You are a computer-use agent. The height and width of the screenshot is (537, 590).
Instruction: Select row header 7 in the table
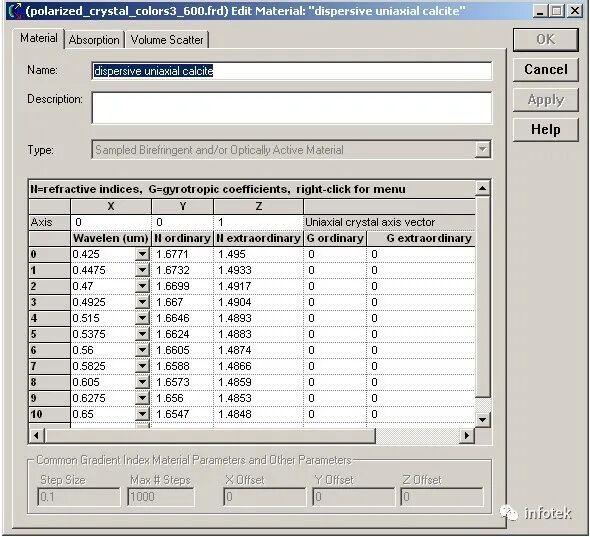(x=50, y=366)
